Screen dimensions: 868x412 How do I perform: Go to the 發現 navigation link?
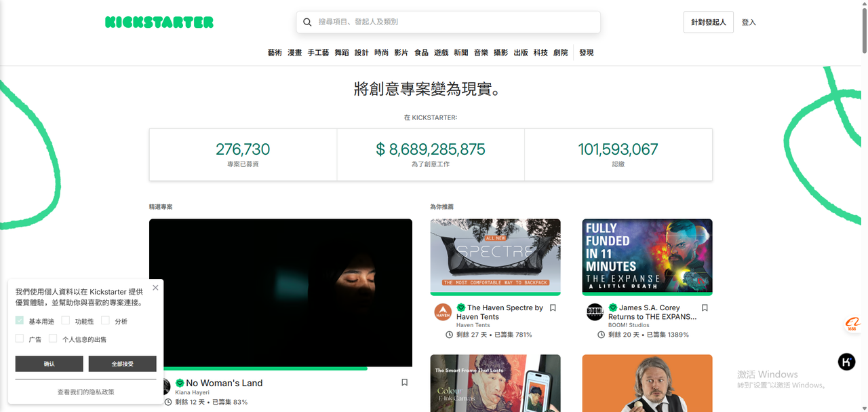point(587,53)
